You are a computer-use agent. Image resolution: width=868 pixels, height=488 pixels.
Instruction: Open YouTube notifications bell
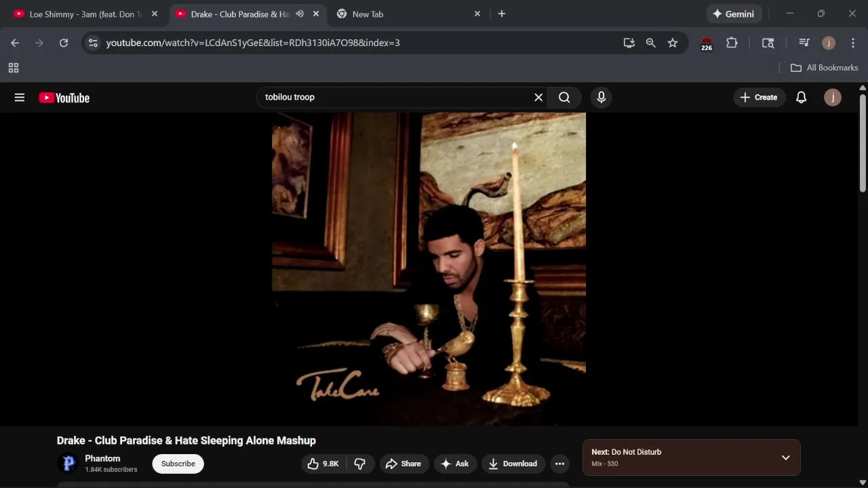point(801,98)
